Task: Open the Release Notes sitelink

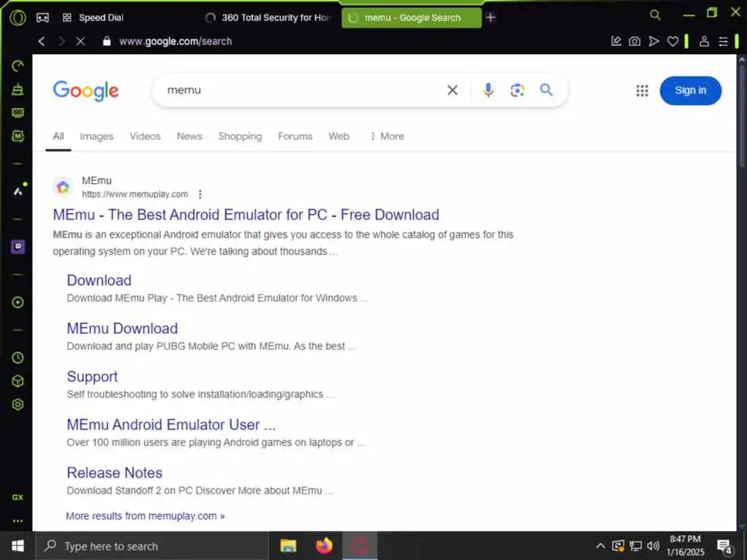Action: click(115, 472)
